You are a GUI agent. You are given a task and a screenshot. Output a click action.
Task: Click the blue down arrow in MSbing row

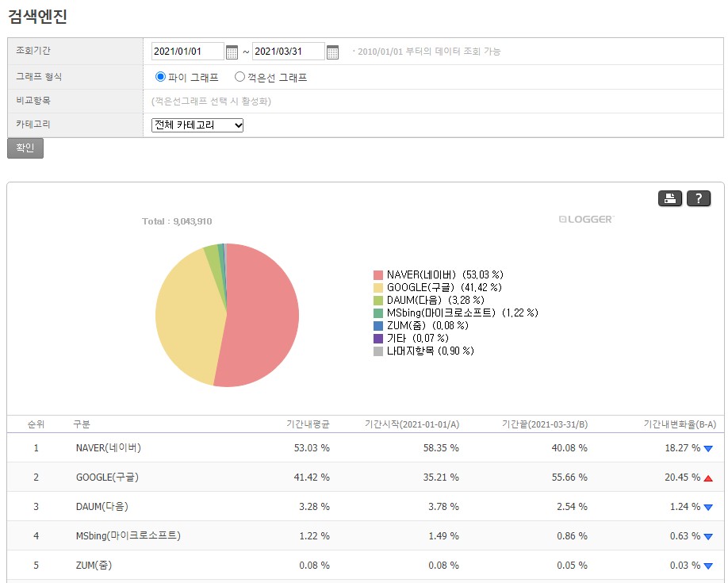click(708, 536)
